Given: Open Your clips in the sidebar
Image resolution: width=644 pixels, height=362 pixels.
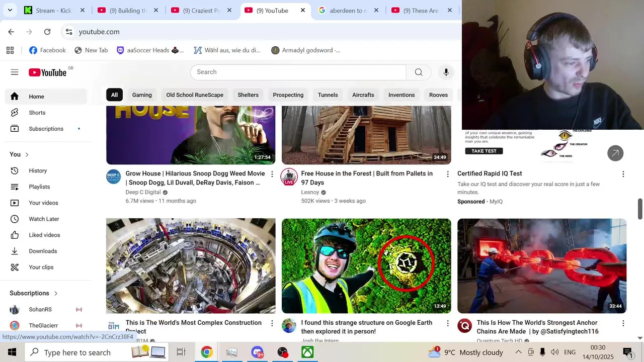Looking at the screenshot, I should 46,267.
